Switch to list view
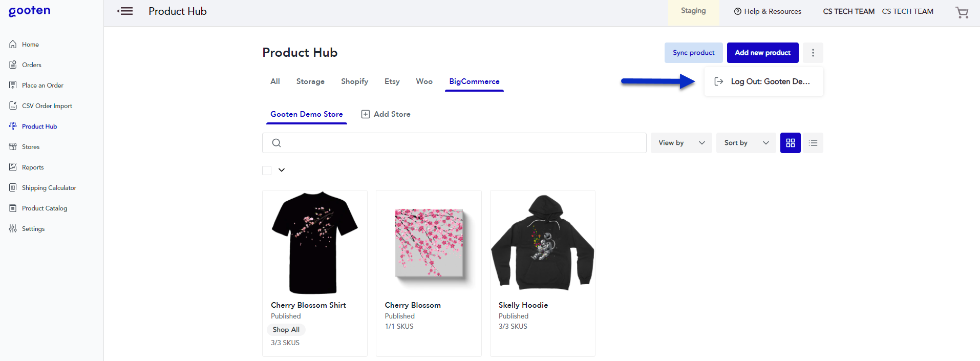980x361 pixels. click(x=813, y=142)
